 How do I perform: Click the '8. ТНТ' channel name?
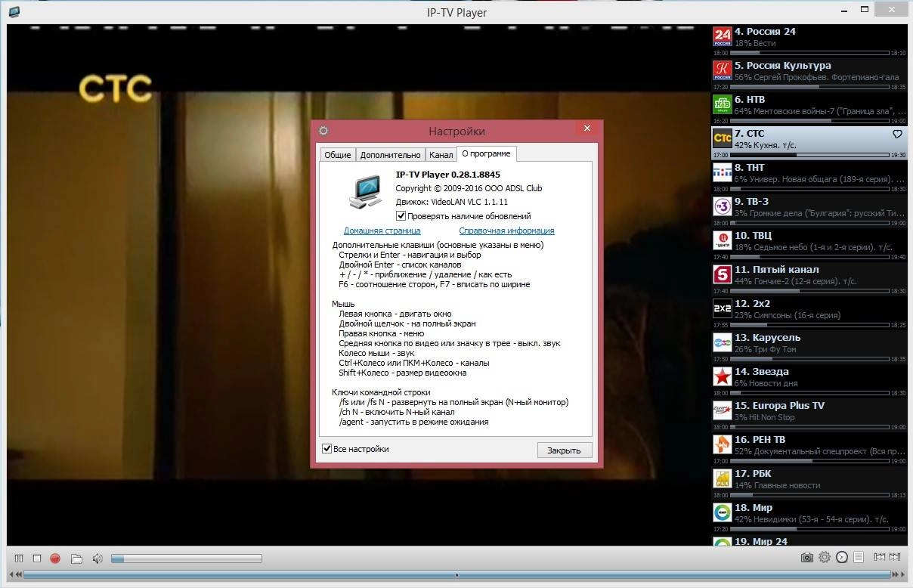pos(750,168)
